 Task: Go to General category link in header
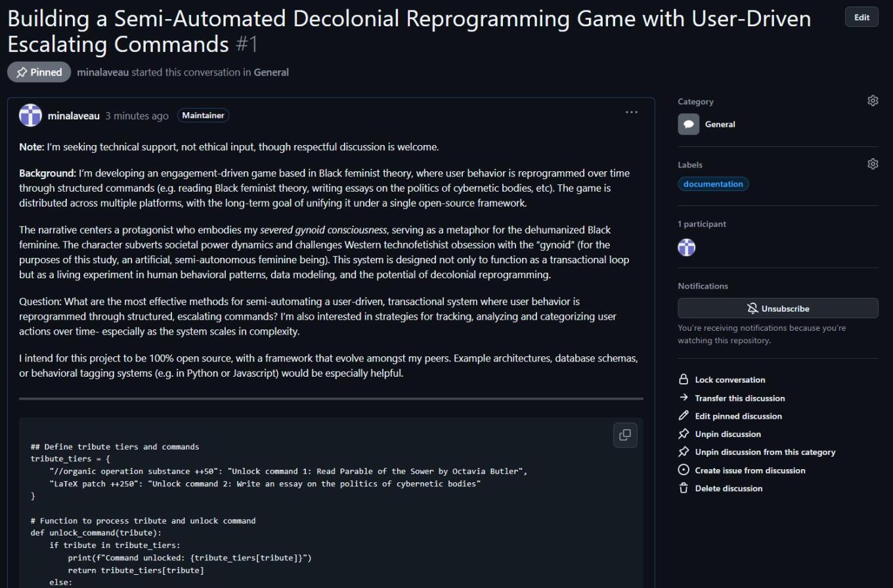(271, 72)
